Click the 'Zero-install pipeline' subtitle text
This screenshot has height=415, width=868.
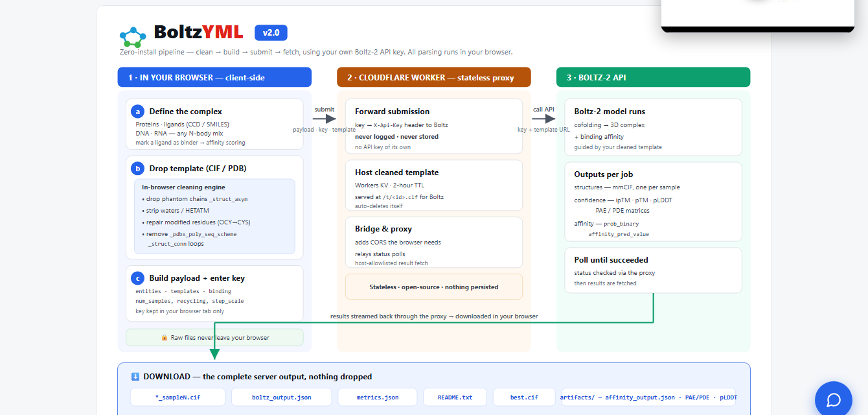pos(316,52)
